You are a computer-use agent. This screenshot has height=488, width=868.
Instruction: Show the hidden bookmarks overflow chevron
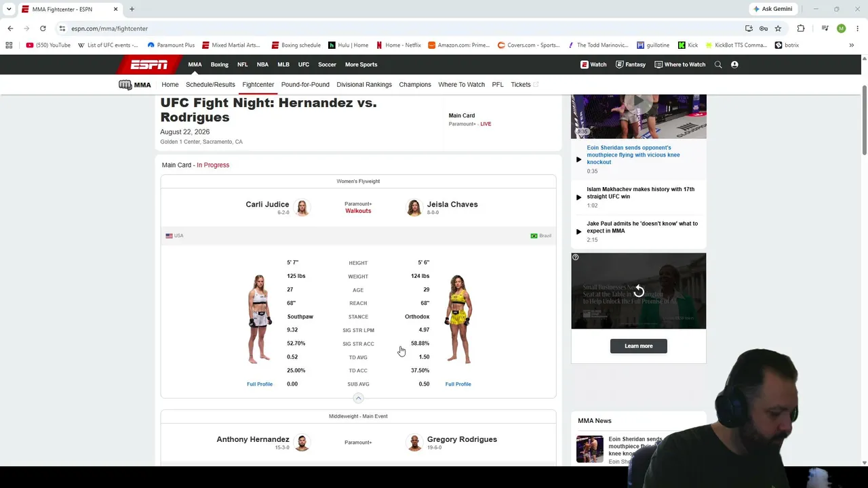[851, 45]
